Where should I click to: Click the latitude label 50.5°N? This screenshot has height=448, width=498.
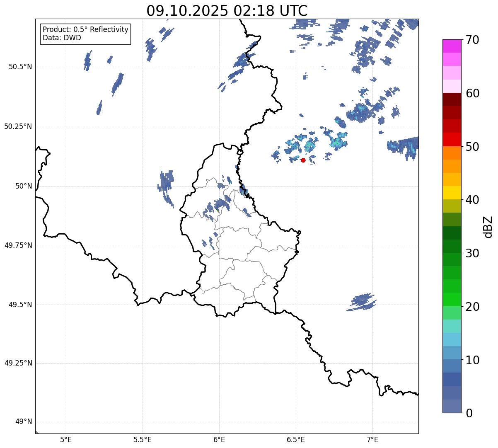pos(20,67)
